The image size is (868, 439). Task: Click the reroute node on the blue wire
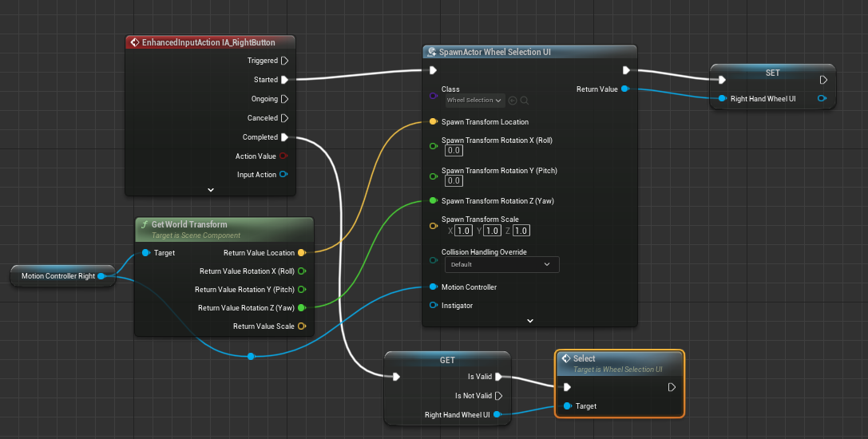(x=251, y=356)
